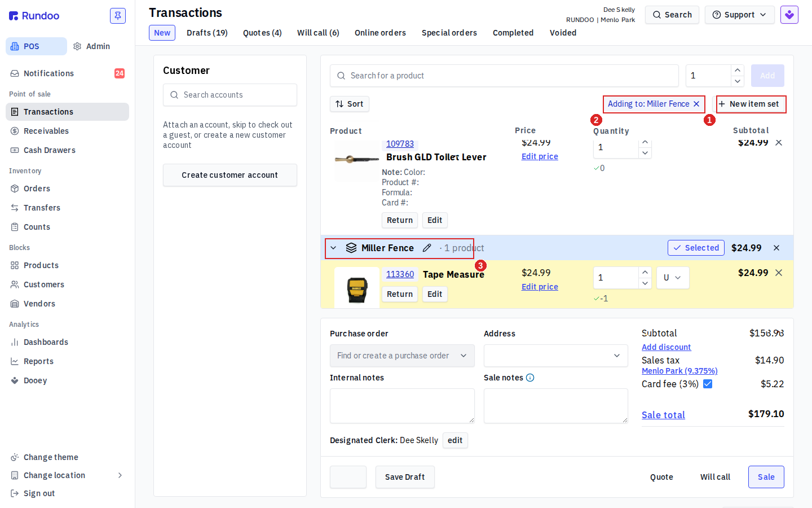The image size is (812, 508).
Task: Switch to the Special orders tab
Action: 449,33
